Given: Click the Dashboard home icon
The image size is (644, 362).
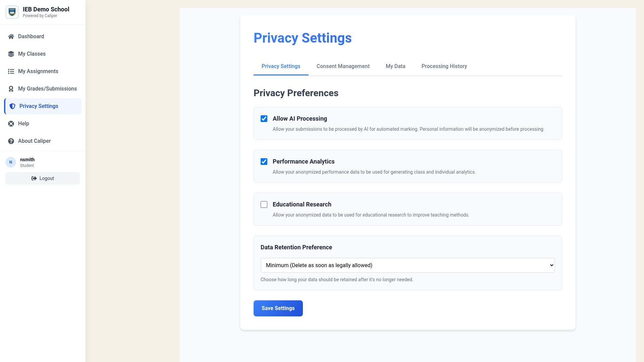Looking at the screenshot, I should 11,37.
